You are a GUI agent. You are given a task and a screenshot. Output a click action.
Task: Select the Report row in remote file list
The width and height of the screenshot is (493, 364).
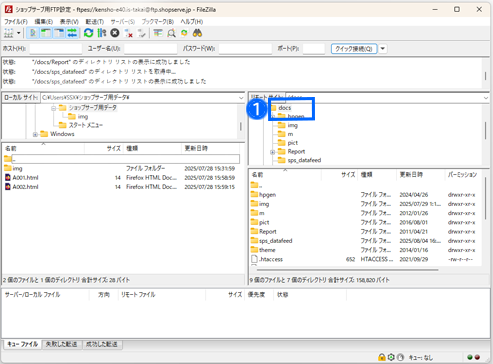[365, 232]
